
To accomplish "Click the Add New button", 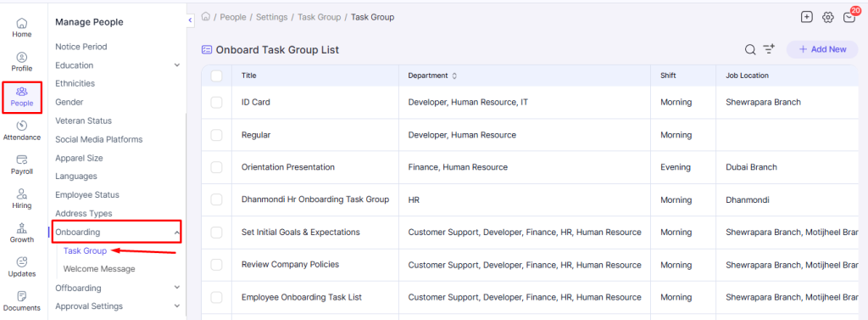I will (822, 49).
